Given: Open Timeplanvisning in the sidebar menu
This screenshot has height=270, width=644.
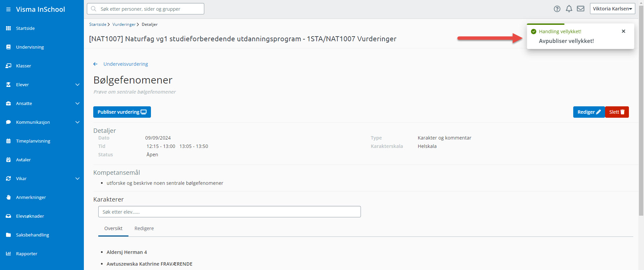Looking at the screenshot, I should pyautogui.click(x=33, y=141).
